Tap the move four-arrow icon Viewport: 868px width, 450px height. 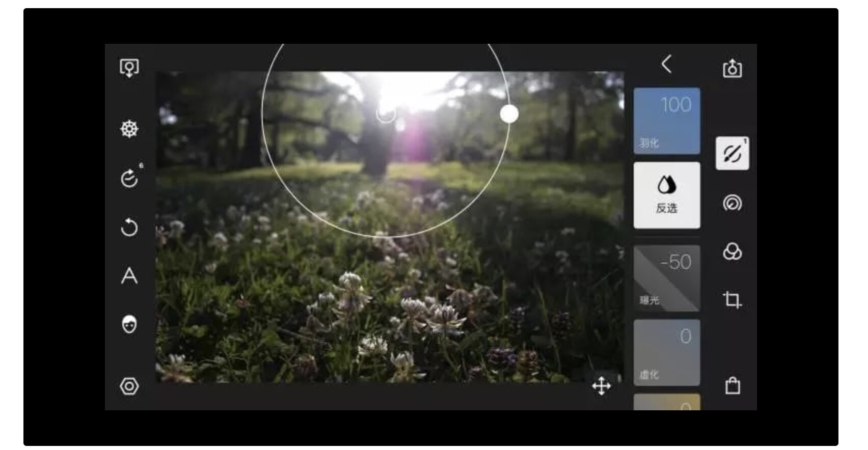click(602, 386)
